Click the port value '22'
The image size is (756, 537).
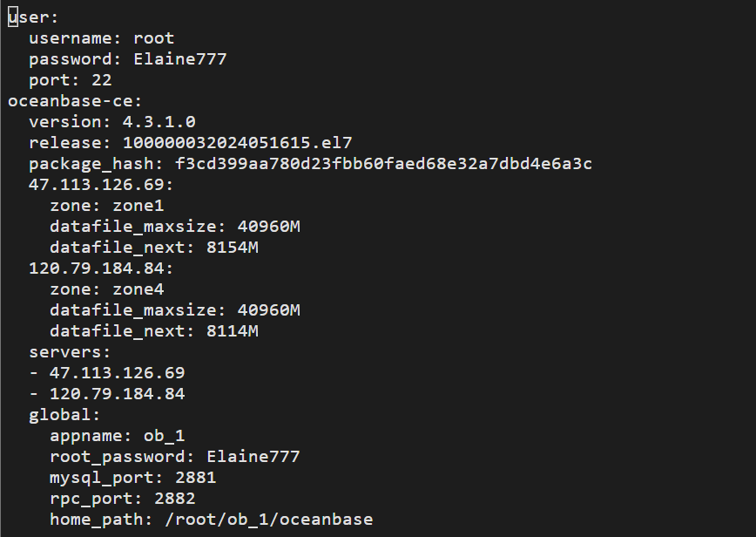[102, 80]
